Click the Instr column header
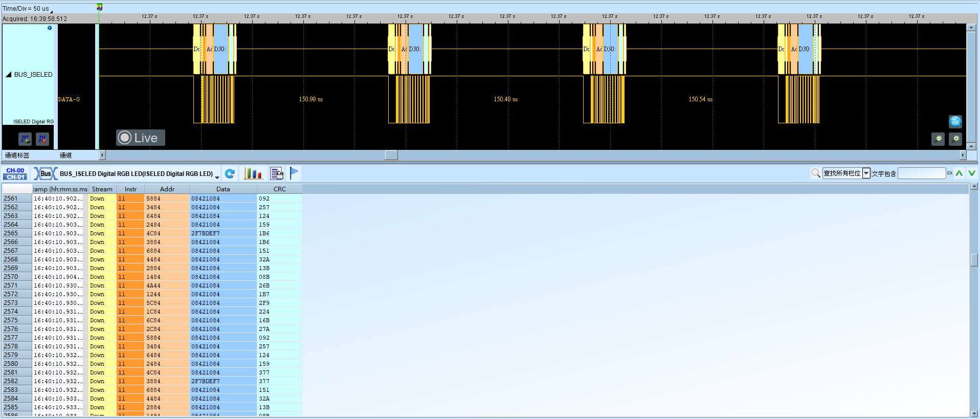 pos(130,189)
